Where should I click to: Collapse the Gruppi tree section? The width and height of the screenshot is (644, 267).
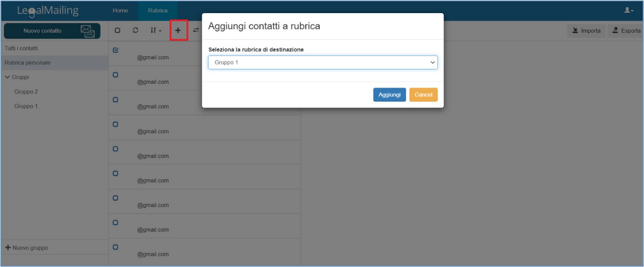coord(8,77)
